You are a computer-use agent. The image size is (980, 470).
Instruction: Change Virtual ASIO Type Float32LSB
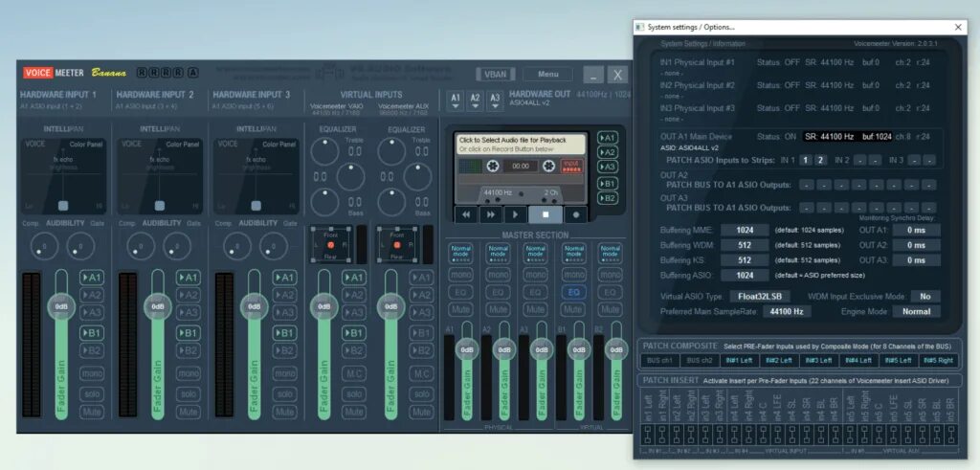point(761,296)
